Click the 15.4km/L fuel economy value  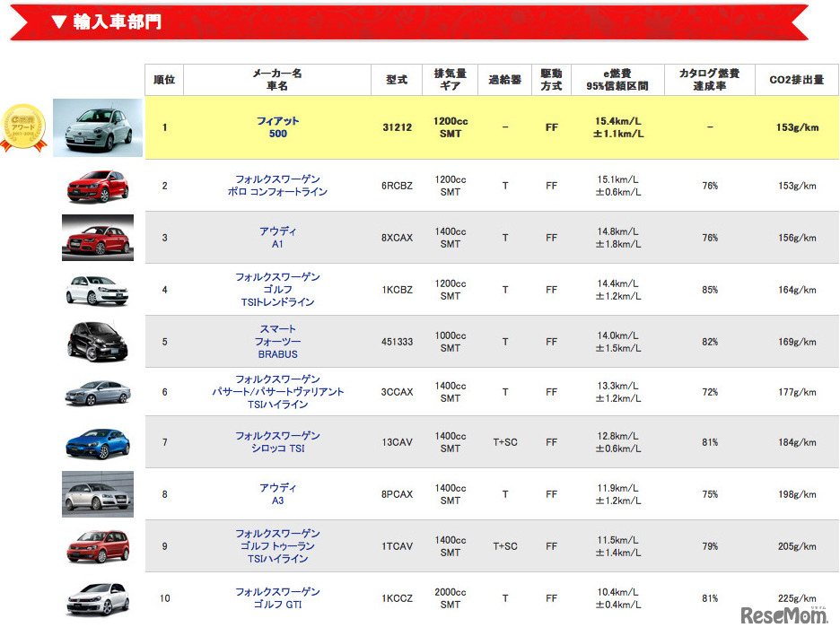617,121
